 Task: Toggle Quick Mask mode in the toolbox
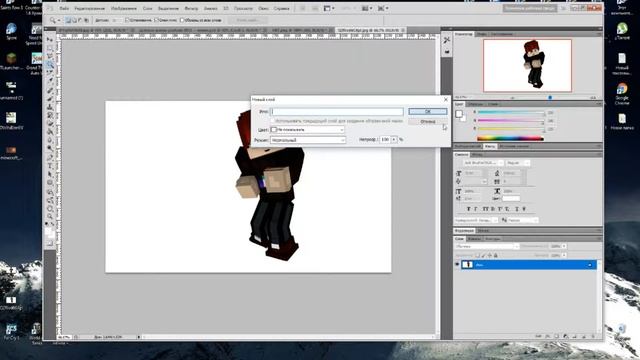pos(50,243)
